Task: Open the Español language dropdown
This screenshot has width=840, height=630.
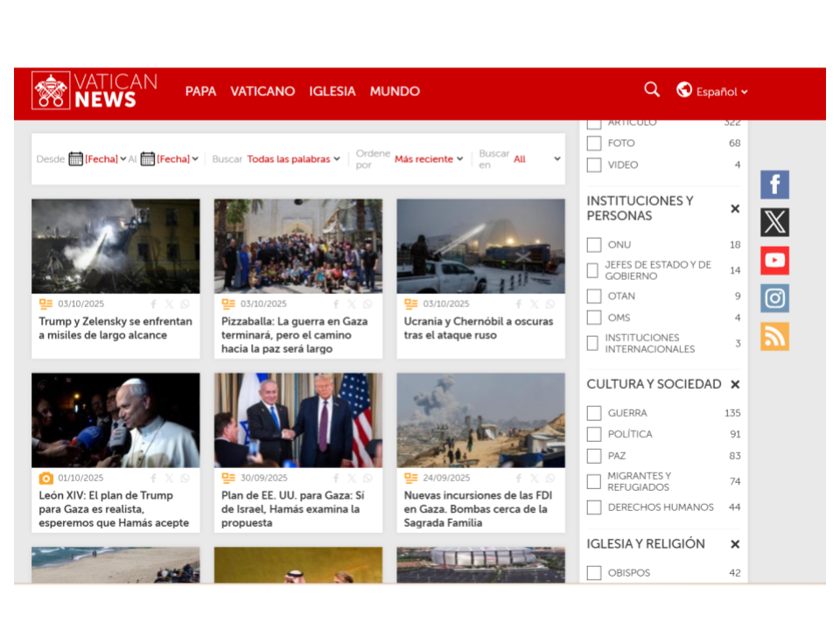Action: [713, 91]
